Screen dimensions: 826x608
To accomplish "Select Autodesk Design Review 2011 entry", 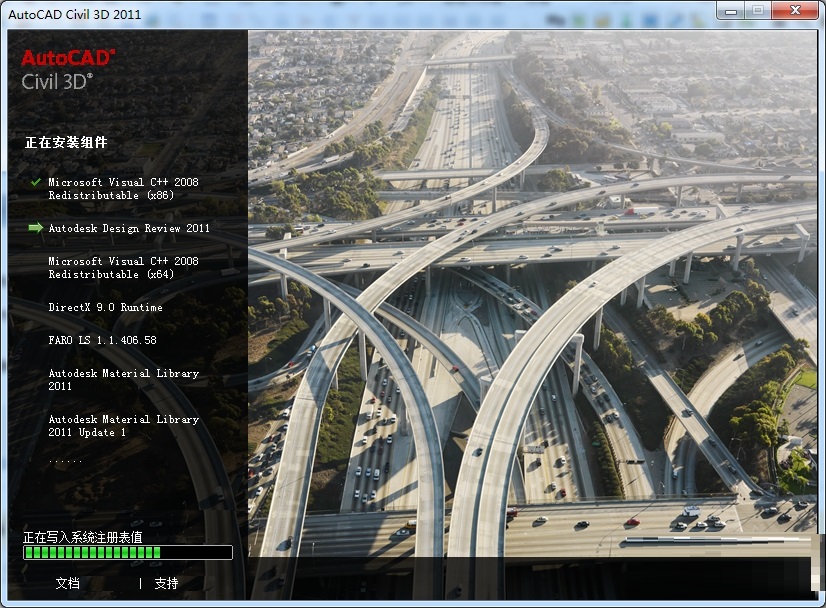I will click(129, 228).
